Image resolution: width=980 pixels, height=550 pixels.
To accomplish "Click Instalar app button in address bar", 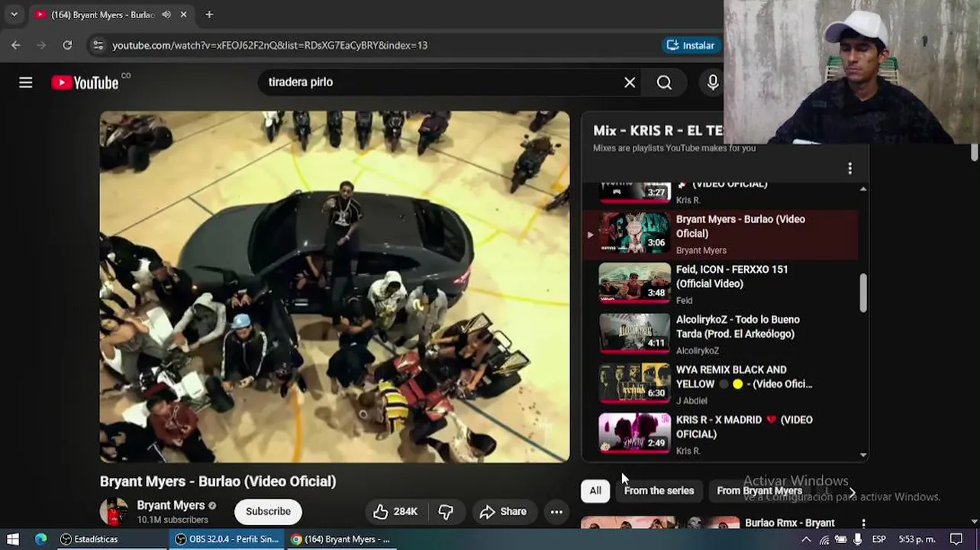I will (691, 45).
